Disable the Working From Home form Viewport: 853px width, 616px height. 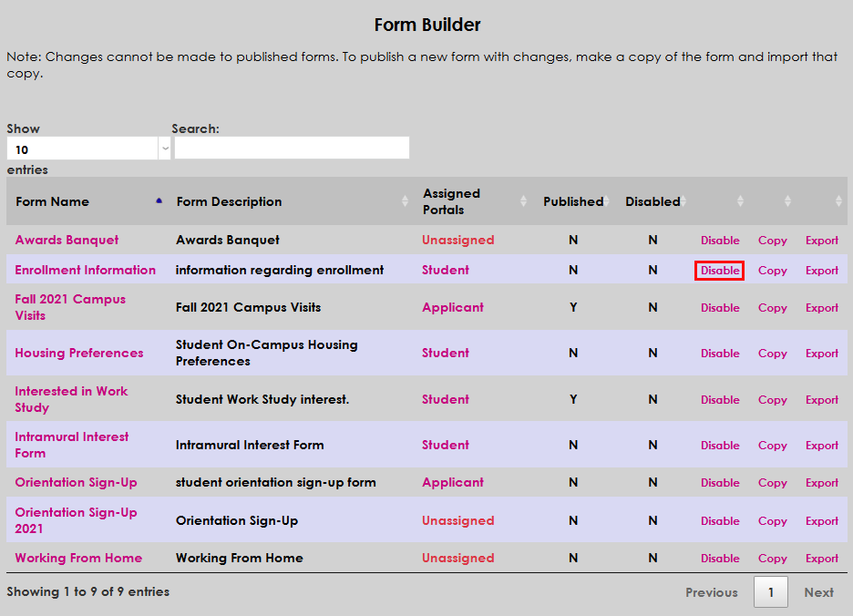720,558
